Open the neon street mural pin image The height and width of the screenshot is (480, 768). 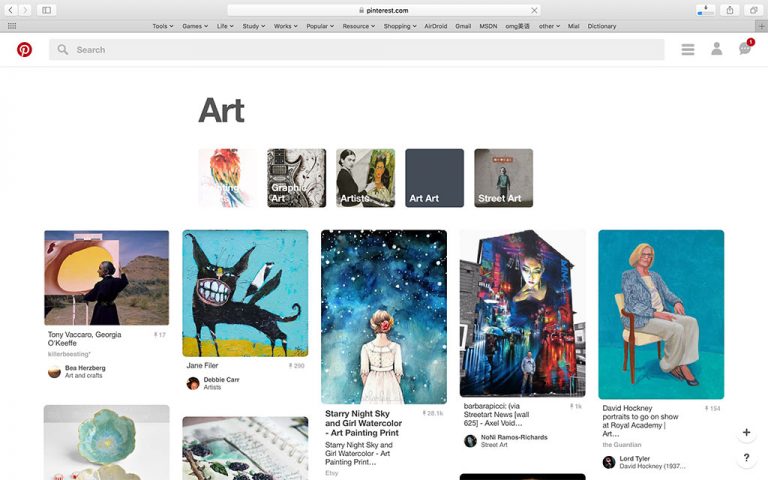(523, 313)
